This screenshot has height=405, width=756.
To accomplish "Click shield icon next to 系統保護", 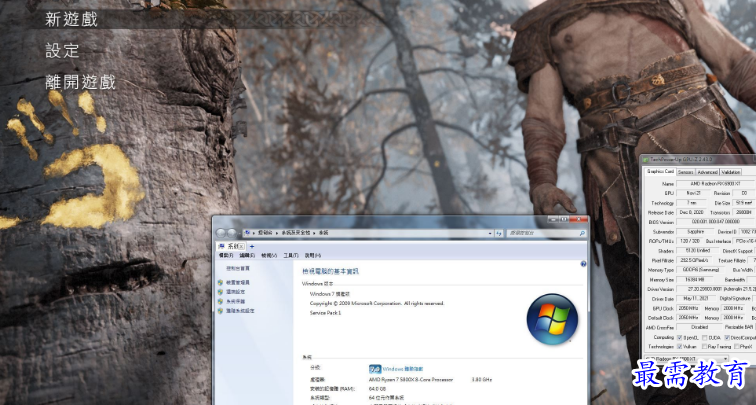I will 220,301.
